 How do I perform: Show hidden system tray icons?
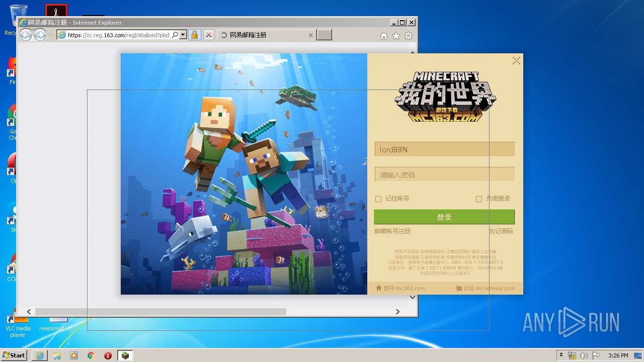(561, 355)
